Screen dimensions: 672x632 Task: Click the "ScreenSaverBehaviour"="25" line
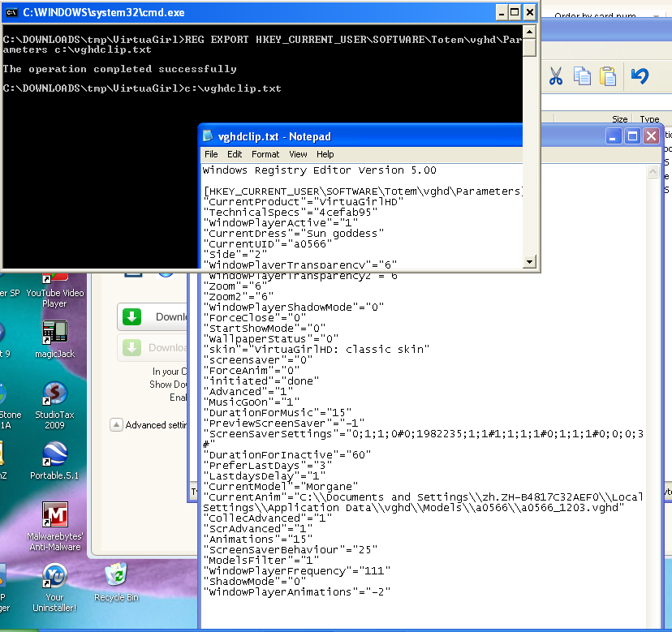(x=290, y=550)
